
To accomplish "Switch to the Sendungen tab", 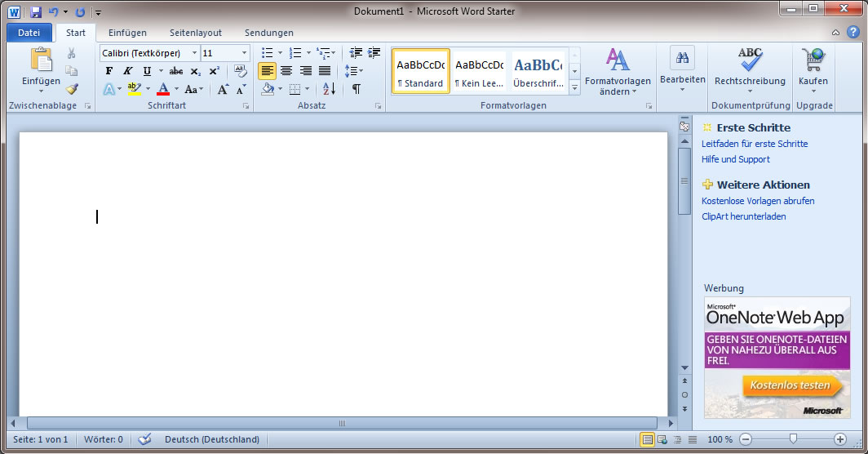I will click(x=269, y=33).
